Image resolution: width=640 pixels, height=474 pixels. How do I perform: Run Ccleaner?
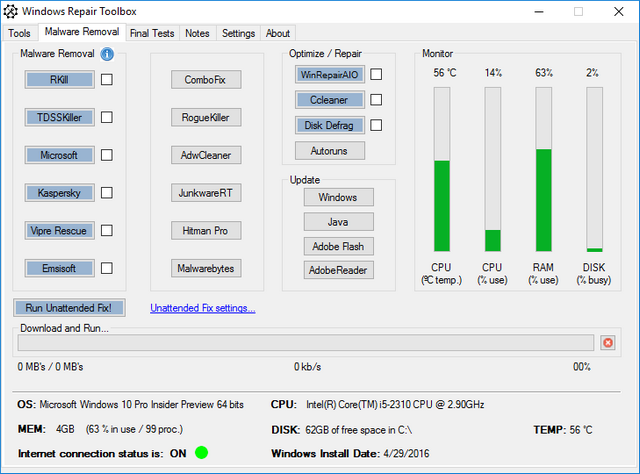point(330,100)
